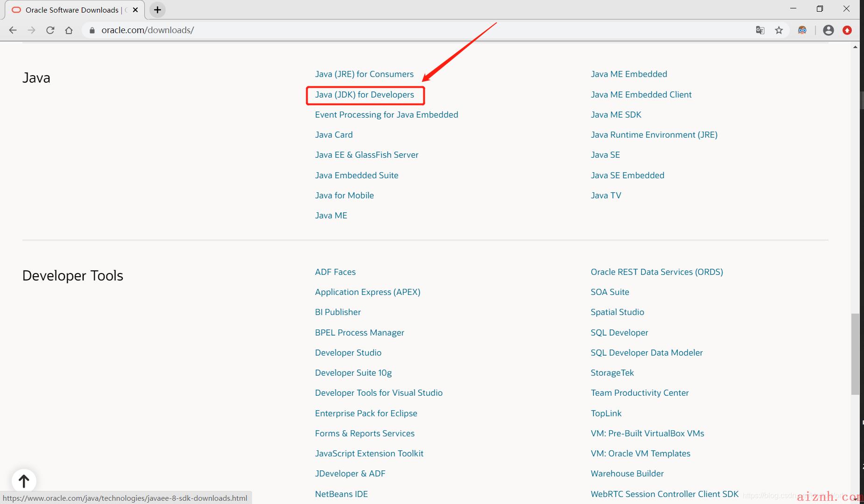Image resolution: width=864 pixels, height=504 pixels.
Task: Open SQL Developer Data Modeler
Action: coord(646,353)
